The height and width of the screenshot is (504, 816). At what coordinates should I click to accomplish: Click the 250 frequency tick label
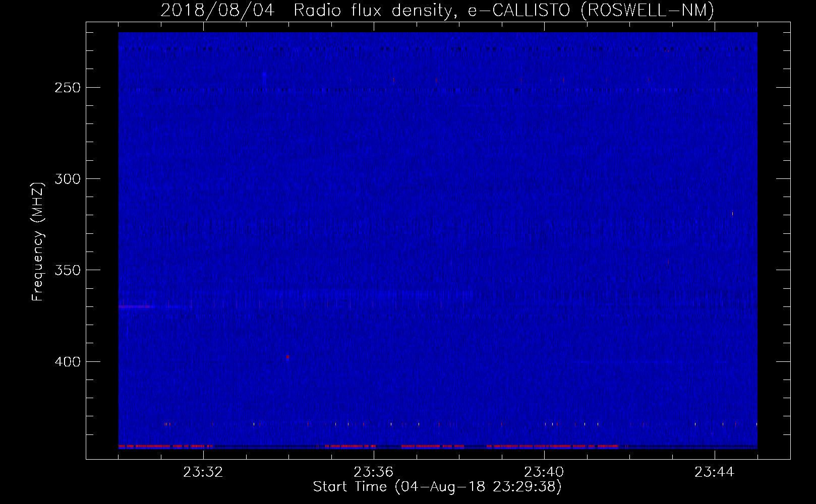tap(68, 88)
